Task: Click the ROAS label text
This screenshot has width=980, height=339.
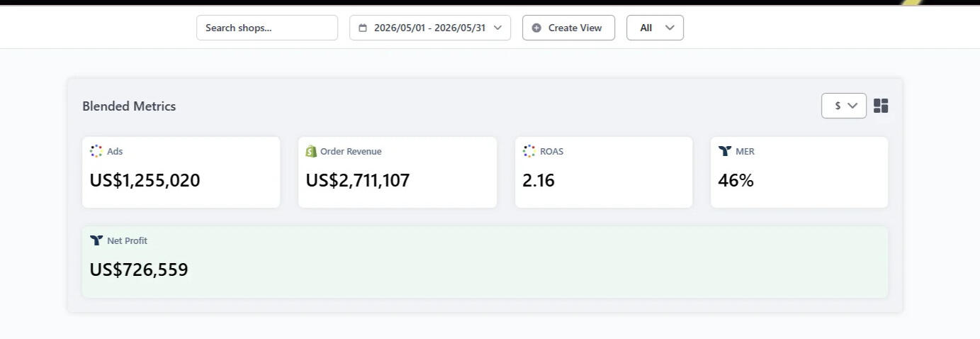Action: (551, 151)
